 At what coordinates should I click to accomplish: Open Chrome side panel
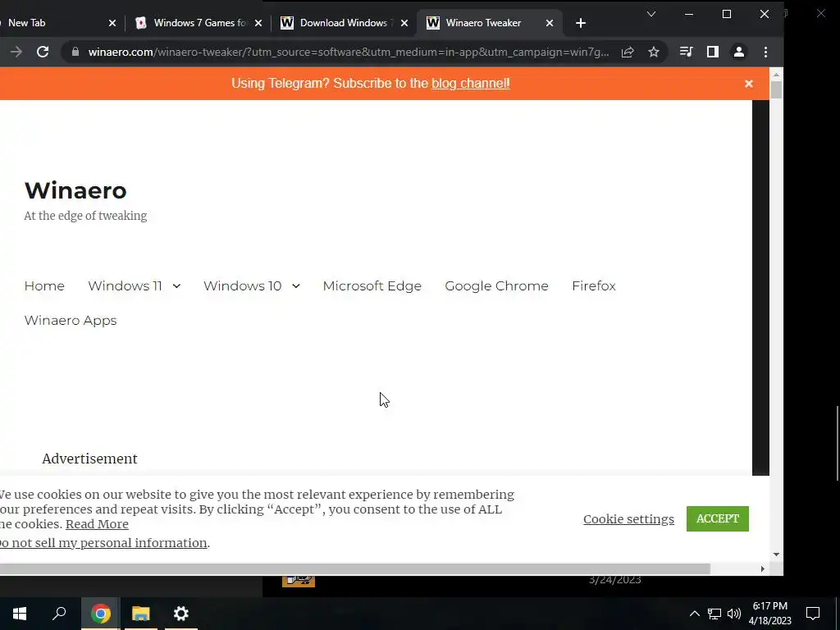click(x=713, y=52)
